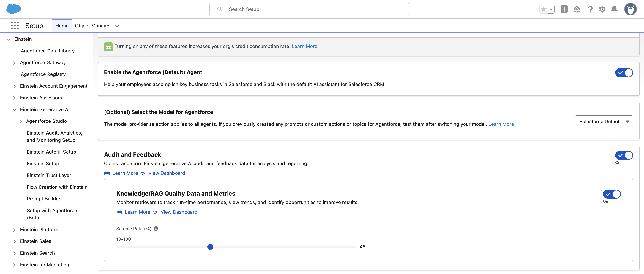Open Einstein Setup in the sidebar
Screen dimensions: 644x274
43,164
